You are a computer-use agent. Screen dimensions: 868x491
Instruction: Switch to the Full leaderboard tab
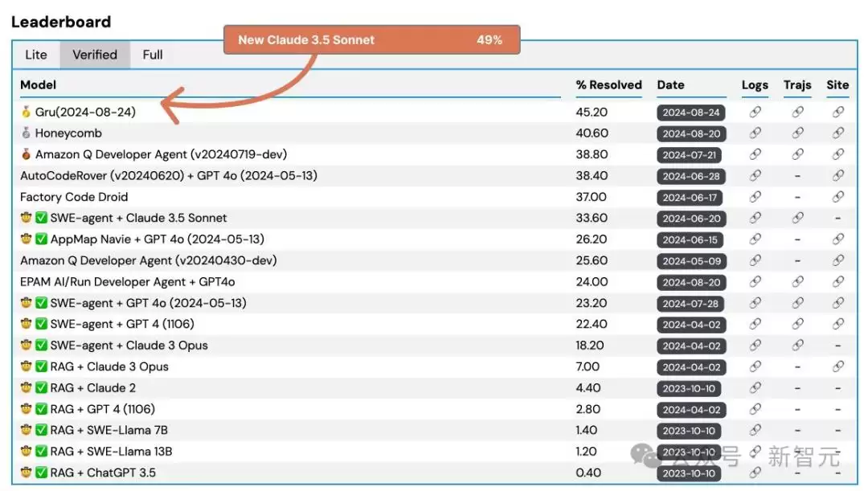pyautogui.click(x=153, y=55)
